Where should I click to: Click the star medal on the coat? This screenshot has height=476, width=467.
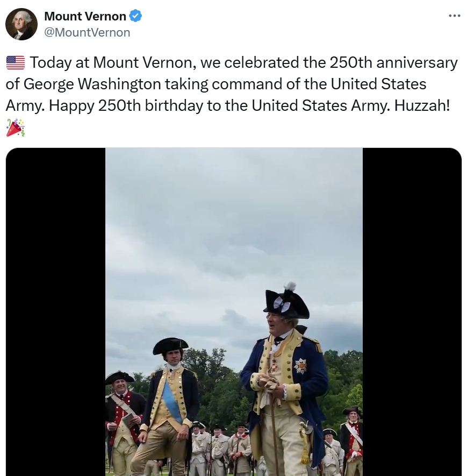[300, 366]
